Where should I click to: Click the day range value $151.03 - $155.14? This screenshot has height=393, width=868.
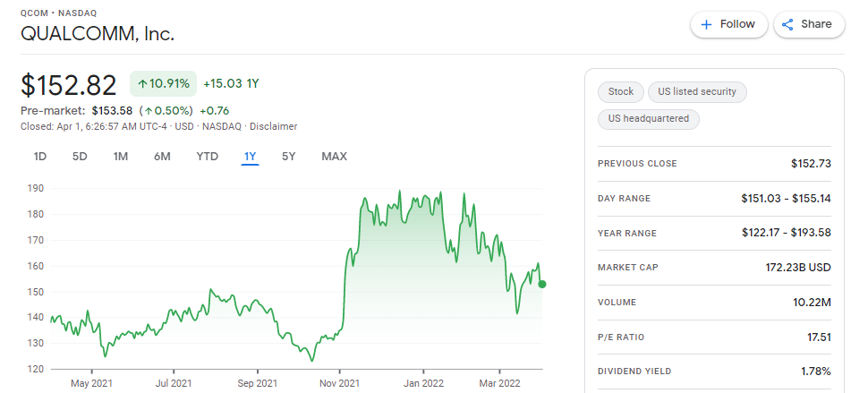[x=786, y=198]
